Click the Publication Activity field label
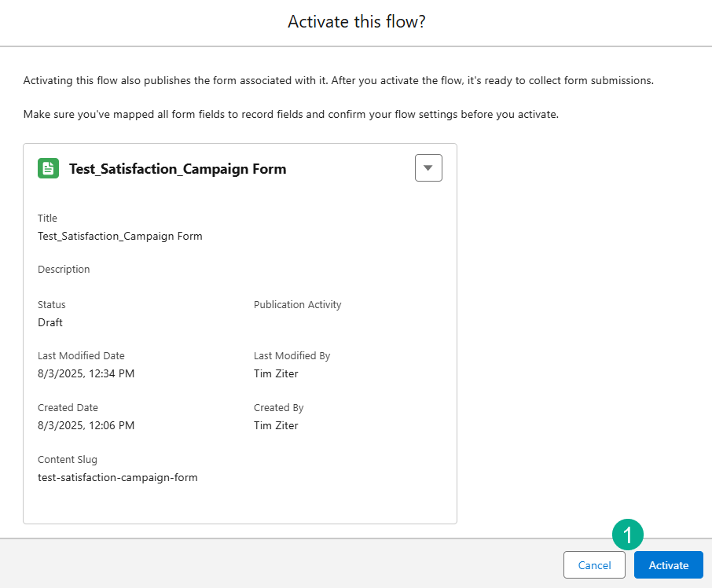Screen dimensions: 712x588 (x=297, y=304)
